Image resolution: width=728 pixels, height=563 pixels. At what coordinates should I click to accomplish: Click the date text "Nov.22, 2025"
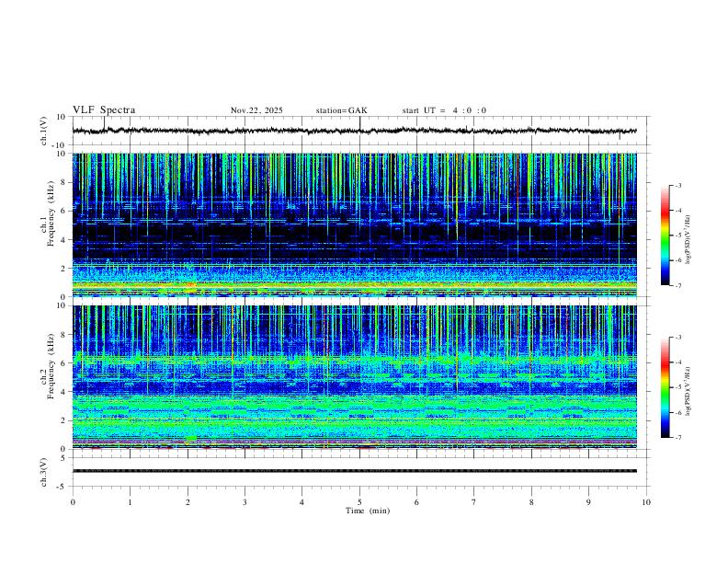pyautogui.click(x=256, y=110)
